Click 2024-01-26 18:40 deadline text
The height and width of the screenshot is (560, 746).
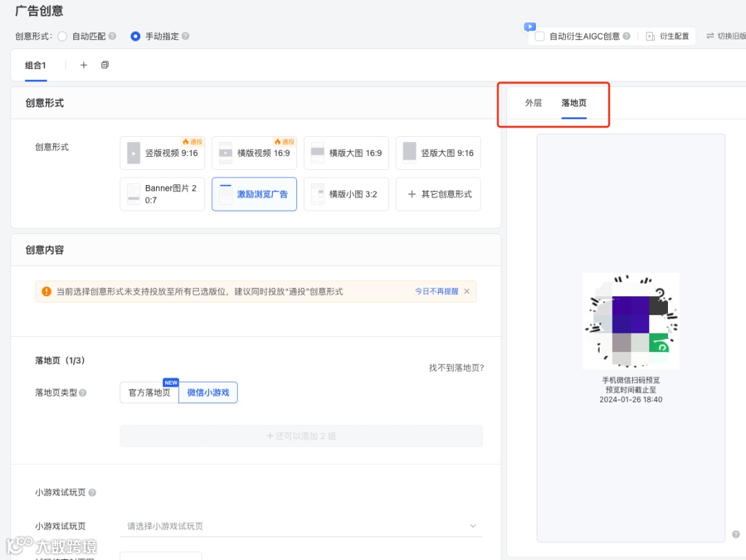point(631,400)
